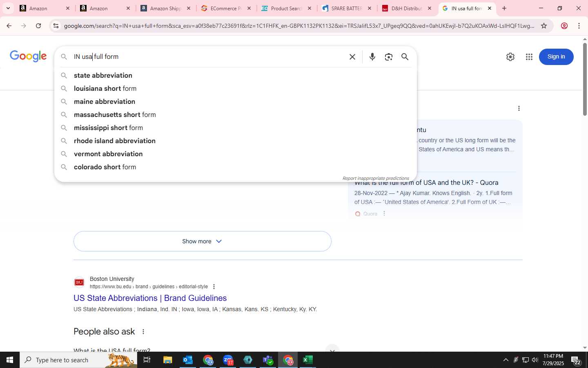Screen dimensions: 588x368
Task: Open three-dot menu above the right-side panel
Action: tap(519, 108)
